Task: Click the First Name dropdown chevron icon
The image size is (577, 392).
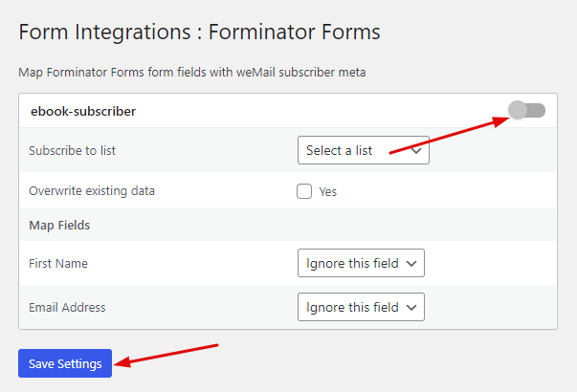Action: pyautogui.click(x=411, y=264)
